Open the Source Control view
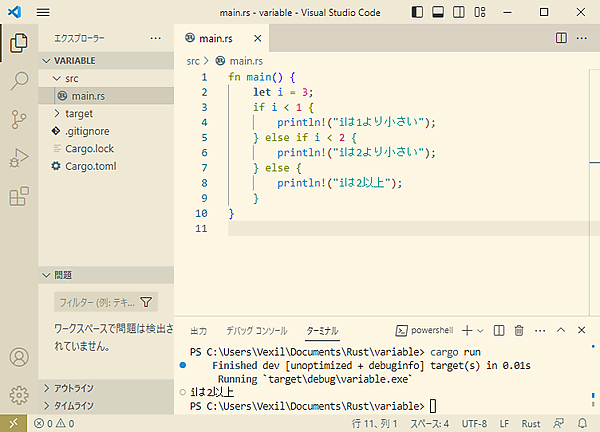This screenshot has width=600, height=432. [18, 120]
